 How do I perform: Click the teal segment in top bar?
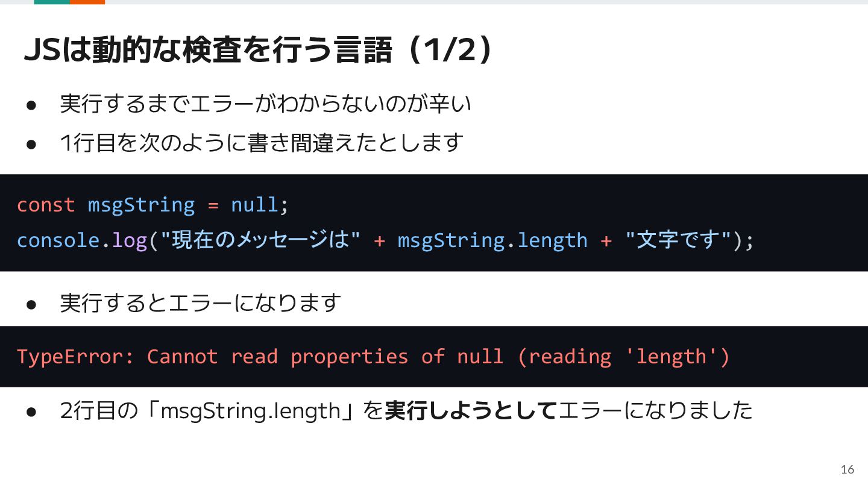point(52,2)
